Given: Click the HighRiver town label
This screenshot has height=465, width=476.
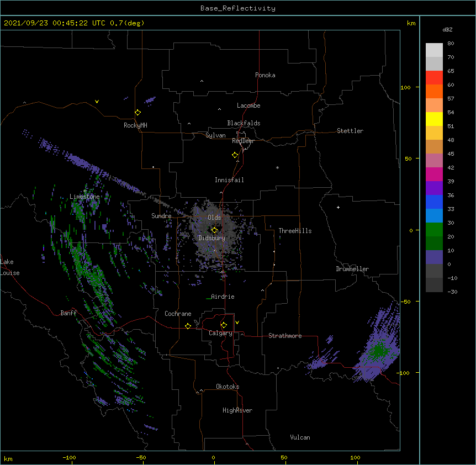Looking at the screenshot, I should point(237,410).
